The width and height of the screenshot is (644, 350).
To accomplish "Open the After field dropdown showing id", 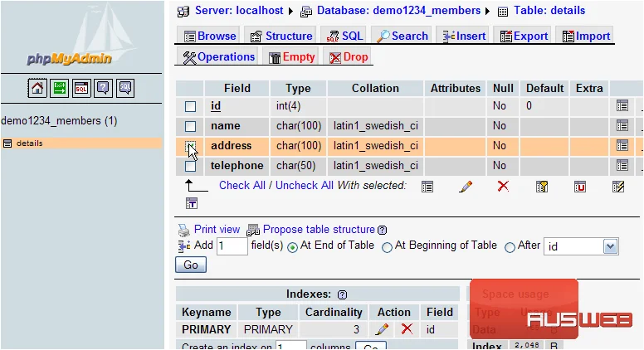I will click(581, 246).
